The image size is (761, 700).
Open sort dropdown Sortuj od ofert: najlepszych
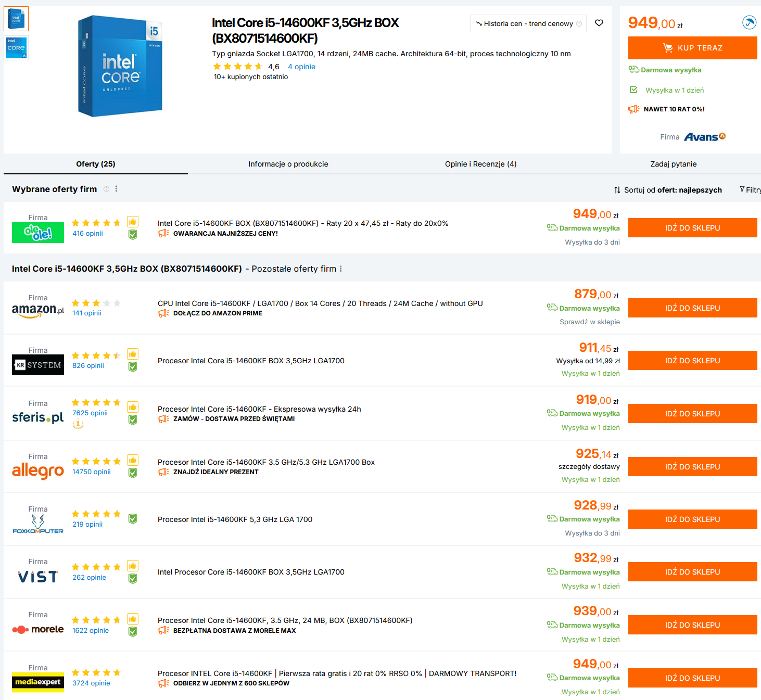point(668,190)
